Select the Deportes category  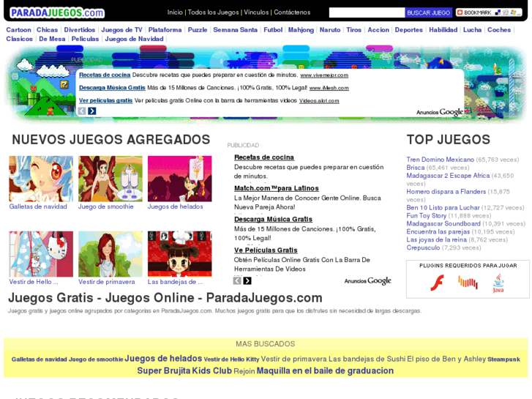[x=409, y=30]
